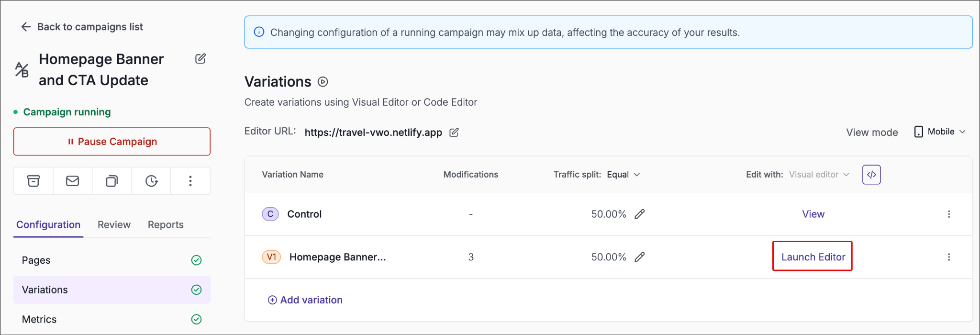Viewport: 980px width, 335px height.
Task: Click the Modifications count 3
Action: click(x=471, y=257)
